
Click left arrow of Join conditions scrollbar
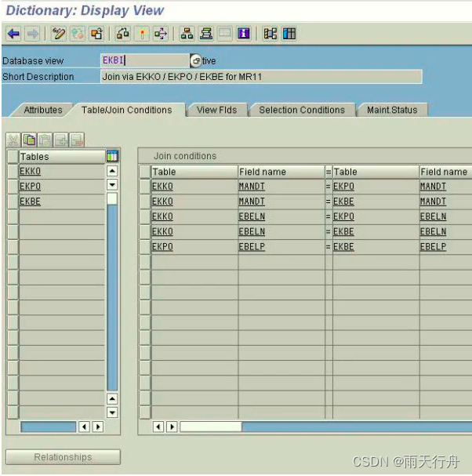point(158,427)
